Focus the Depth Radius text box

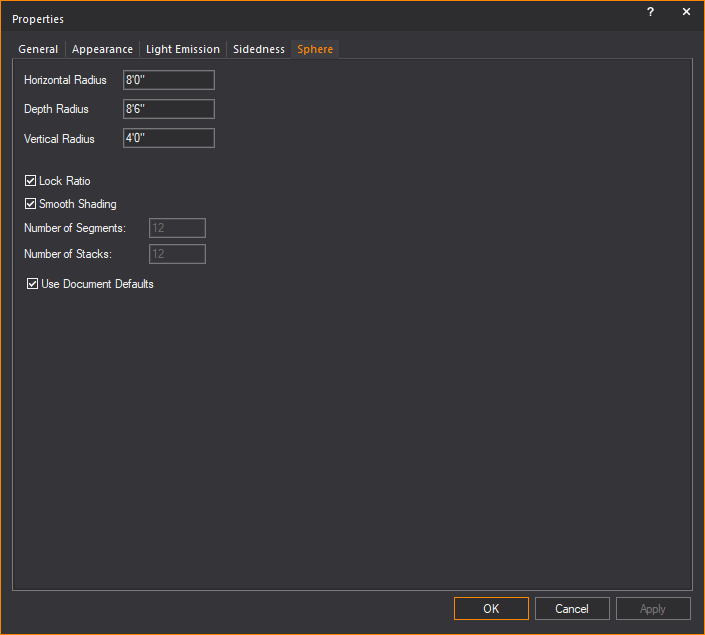pyautogui.click(x=169, y=109)
